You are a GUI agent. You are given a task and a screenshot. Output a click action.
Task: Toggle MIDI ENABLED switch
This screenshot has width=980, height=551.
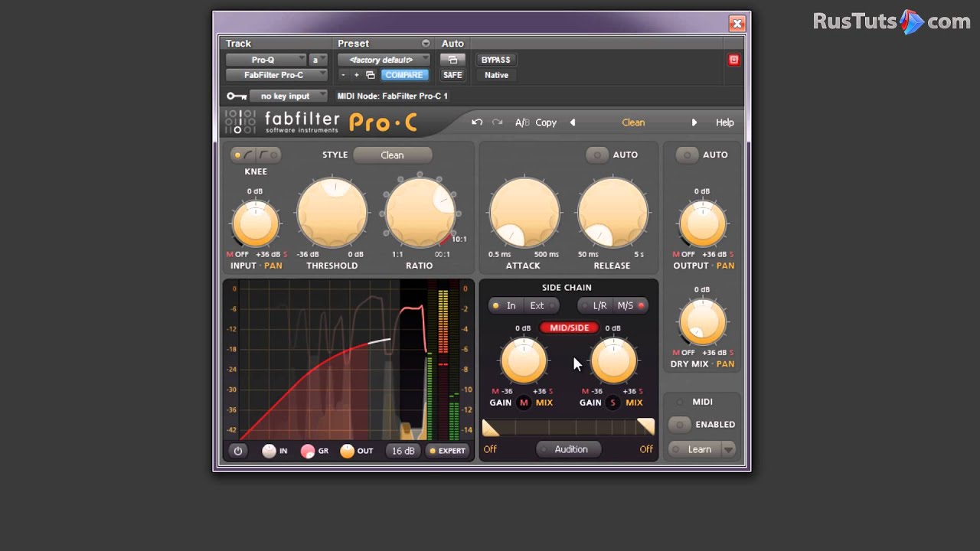pyautogui.click(x=679, y=425)
